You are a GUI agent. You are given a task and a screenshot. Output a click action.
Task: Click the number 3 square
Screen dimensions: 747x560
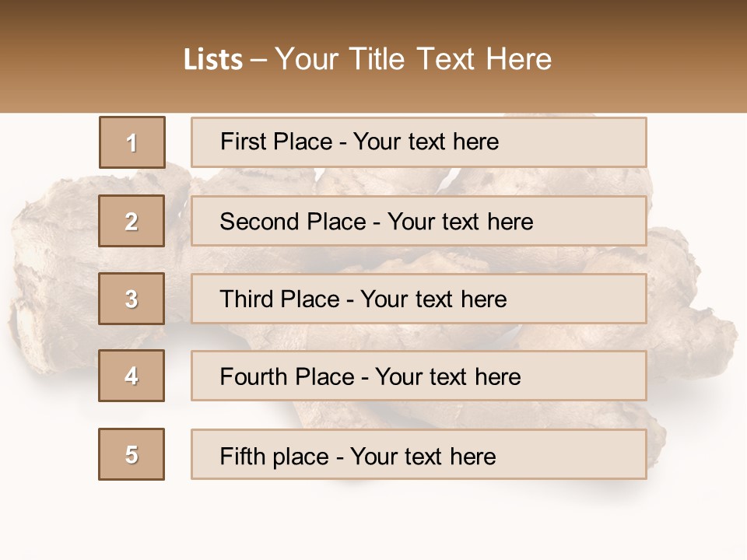132,299
